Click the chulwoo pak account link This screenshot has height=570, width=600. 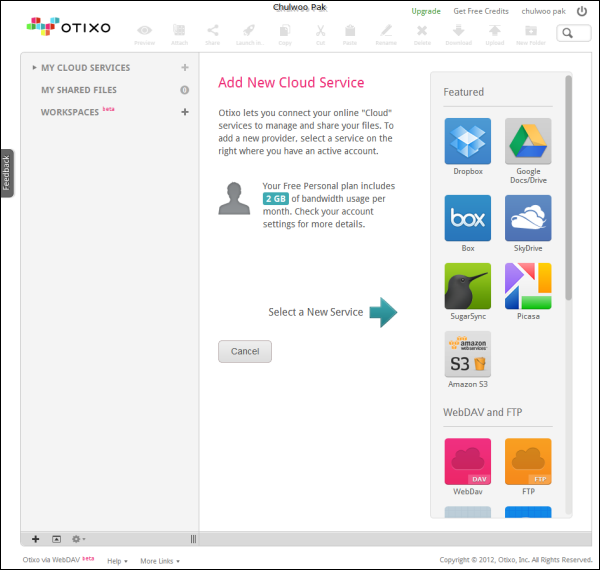click(543, 11)
